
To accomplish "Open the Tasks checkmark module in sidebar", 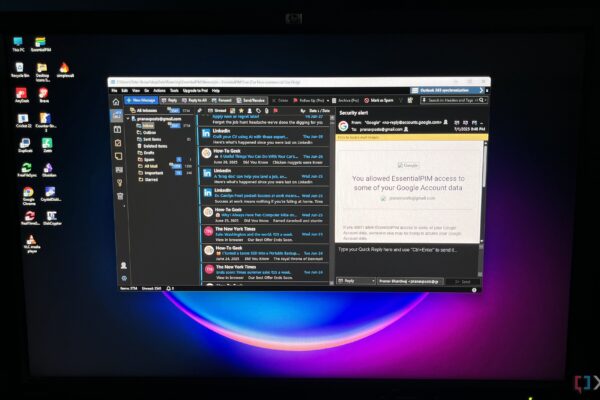I will click(x=118, y=143).
